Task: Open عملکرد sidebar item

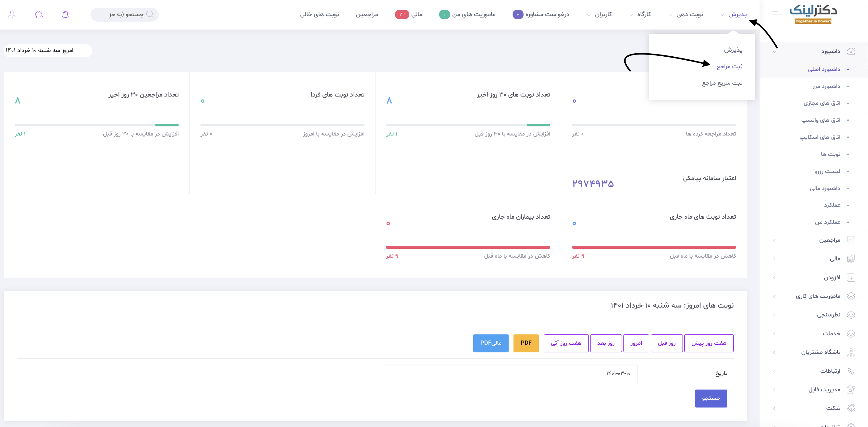Action: 832,205
